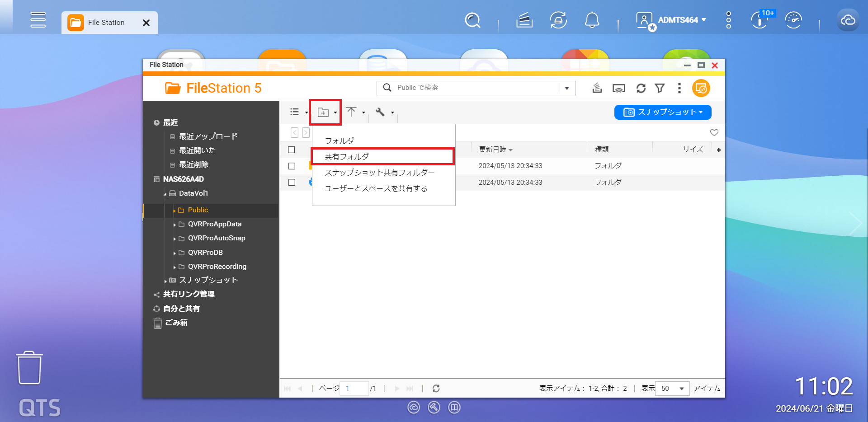Change browsing mode with list view icon
Image resolution: width=868 pixels, height=422 pixels.
click(x=295, y=112)
